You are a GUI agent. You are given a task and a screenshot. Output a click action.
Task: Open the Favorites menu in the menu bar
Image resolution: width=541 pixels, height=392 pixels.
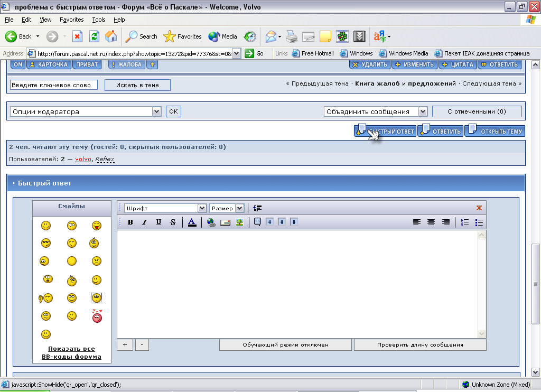click(x=71, y=20)
